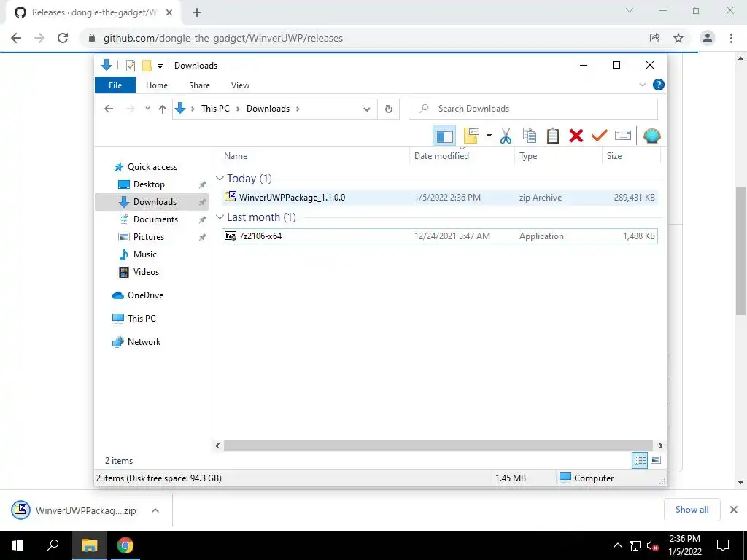
Task: Select WinverUWPPackage_1.1.0.0 zip file
Action: [x=439, y=197]
